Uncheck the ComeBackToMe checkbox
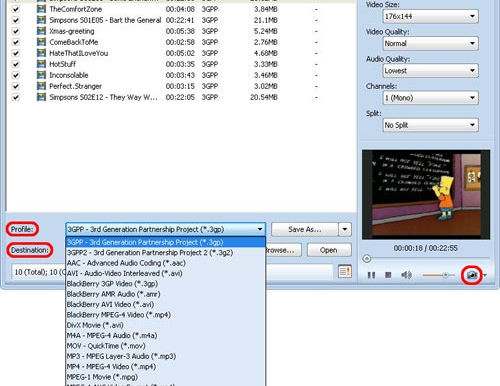500x386 pixels. pyautogui.click(x=16, y=42)
